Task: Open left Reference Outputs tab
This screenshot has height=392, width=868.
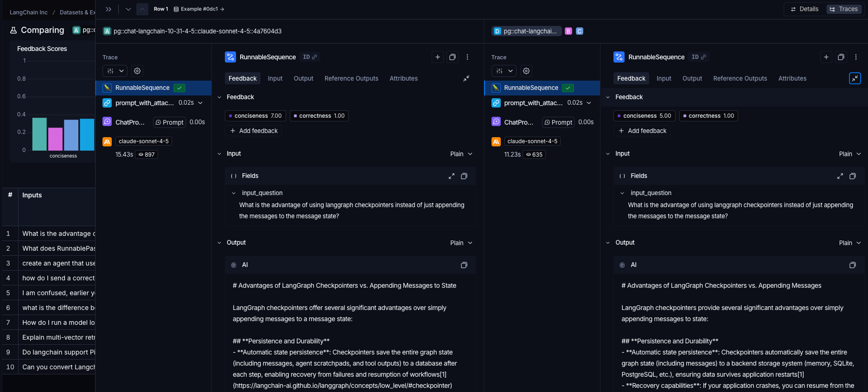Action: pyautogui.click(x=351, y=78)
